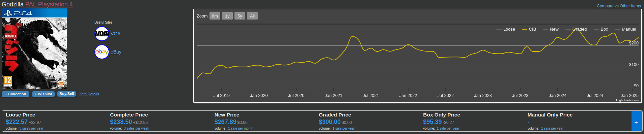644x134 pixels.
Task: Set chart zoom to All
Action: (x=252, y=16)
